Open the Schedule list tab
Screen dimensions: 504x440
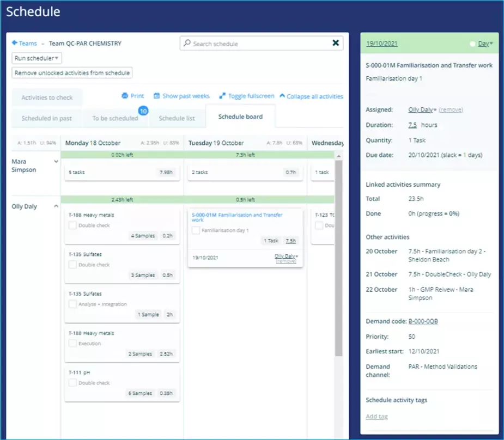tap(177, 118)
